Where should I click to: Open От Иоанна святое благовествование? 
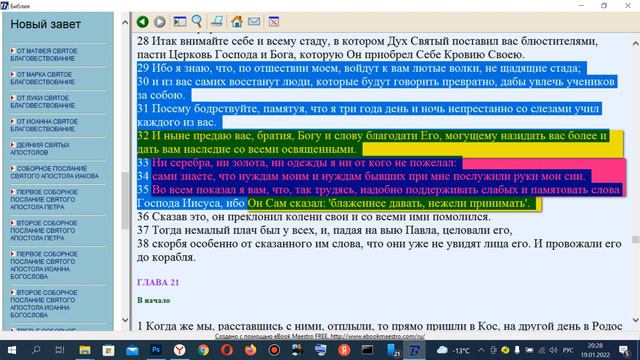pyautogui.click(x=44, y=125)
